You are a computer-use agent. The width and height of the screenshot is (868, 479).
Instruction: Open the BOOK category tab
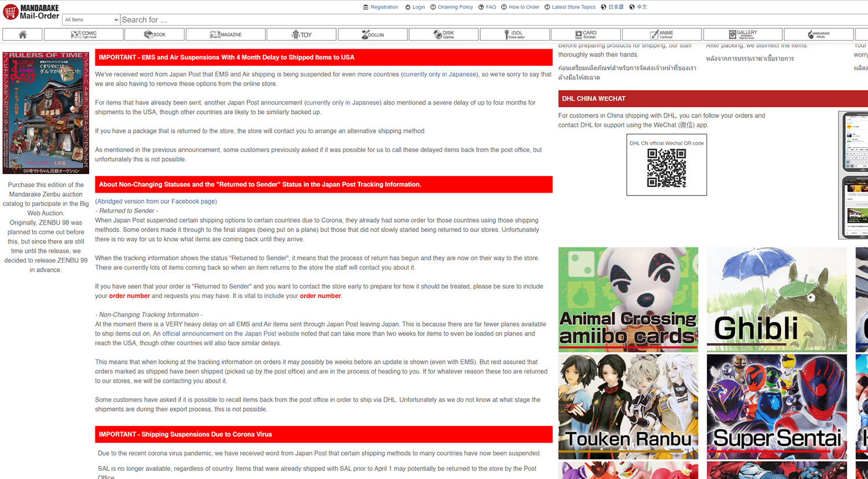[x=155, y=35]
